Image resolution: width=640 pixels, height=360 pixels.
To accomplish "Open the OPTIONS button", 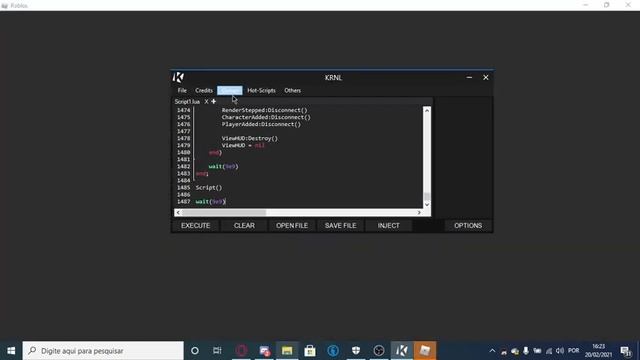I will (x=468, y=225).
